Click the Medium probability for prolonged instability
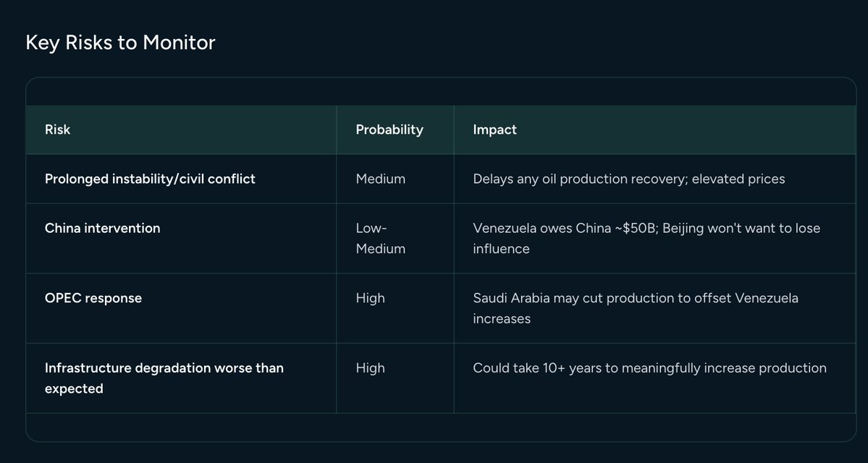This screenshot has width=868, height=463. [381, 179]
